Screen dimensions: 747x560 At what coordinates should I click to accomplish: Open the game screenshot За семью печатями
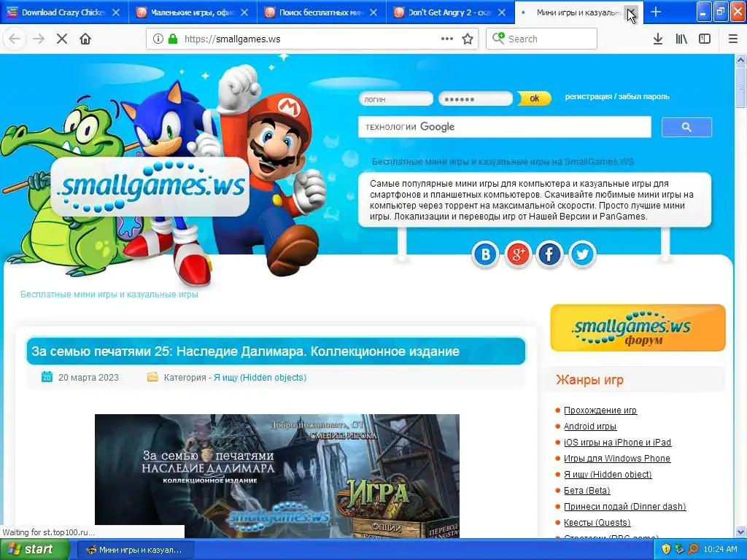tap(276, 476)
